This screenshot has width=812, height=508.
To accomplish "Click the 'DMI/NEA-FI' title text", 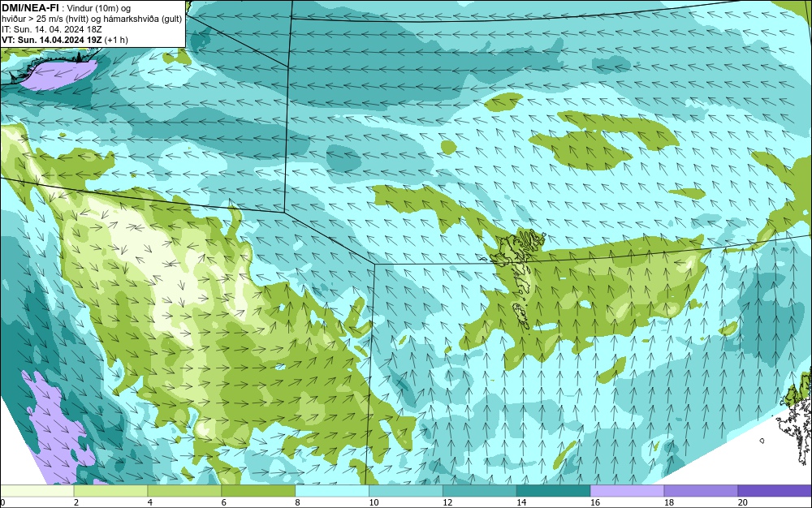I will pos(30,8).
